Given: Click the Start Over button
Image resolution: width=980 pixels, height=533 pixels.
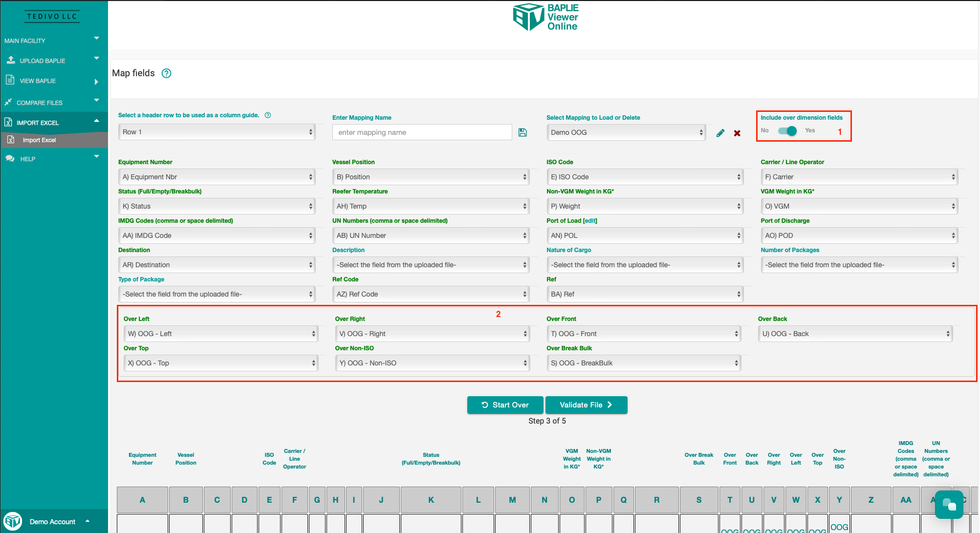Looking at the screenshot, I should point(505,405).
